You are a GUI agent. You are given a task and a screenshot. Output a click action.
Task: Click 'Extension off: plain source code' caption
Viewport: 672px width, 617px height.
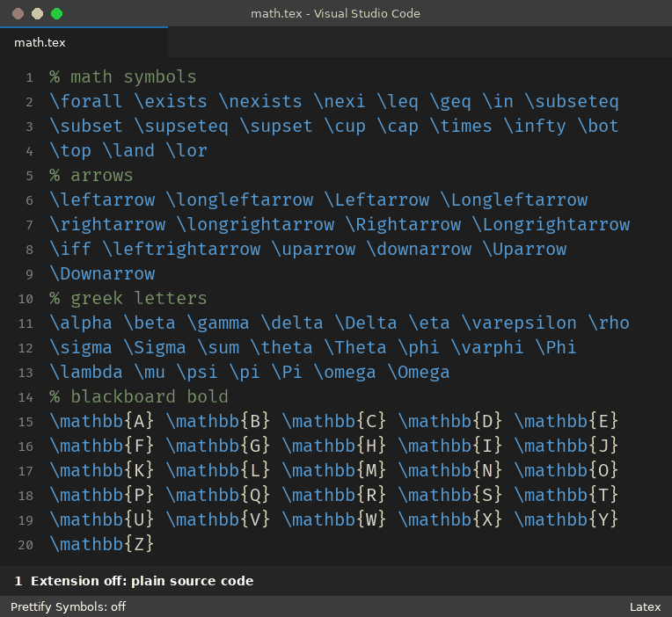142,581
